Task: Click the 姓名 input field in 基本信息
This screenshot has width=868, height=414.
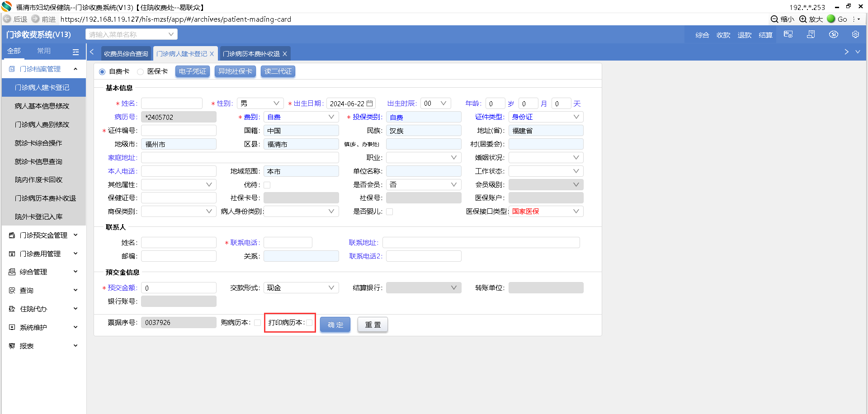Action: 172,103
